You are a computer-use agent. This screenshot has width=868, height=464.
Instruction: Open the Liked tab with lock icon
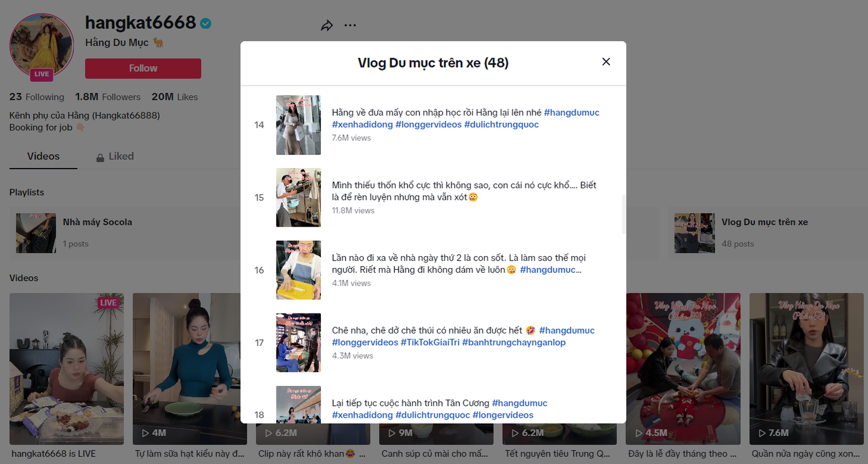(x=115, y=156)
